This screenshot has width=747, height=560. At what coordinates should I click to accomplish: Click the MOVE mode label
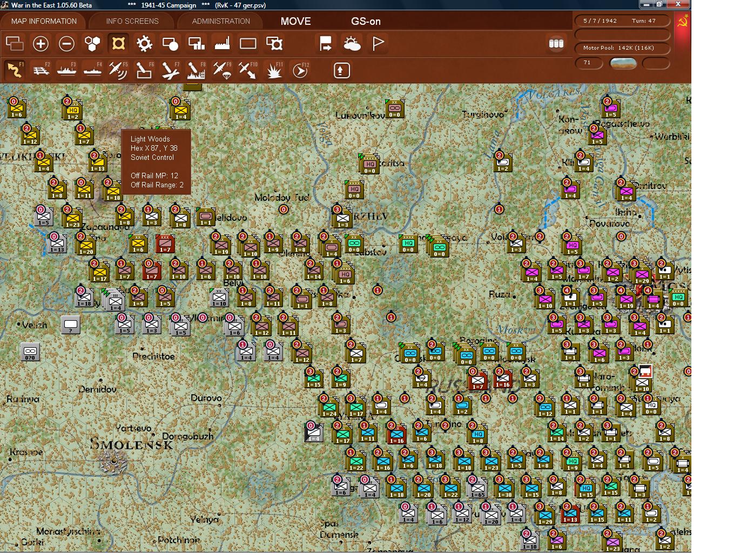point(295,21)
